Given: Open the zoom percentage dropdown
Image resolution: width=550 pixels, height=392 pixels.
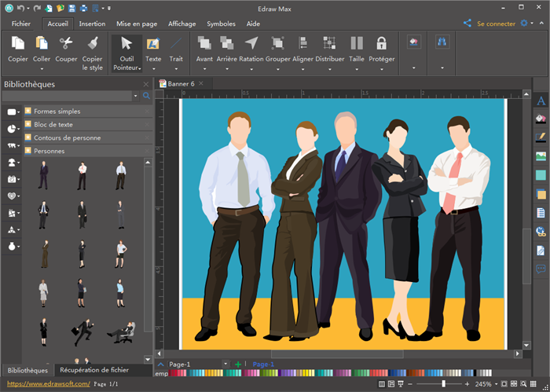Looking at the screenshot, I should pyautogui.click(x=497, y=384).
